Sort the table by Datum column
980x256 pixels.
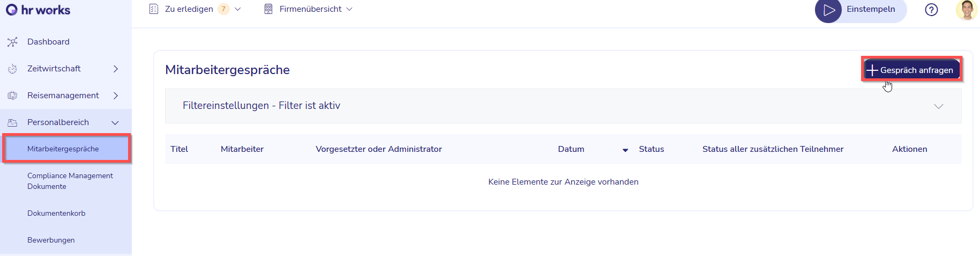tap(571, 149)
